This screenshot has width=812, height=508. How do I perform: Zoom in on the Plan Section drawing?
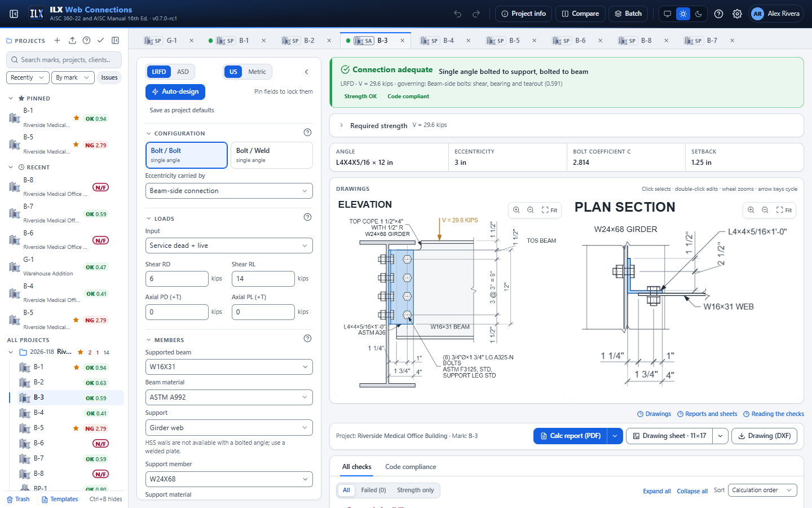click(x=751, y=210)
